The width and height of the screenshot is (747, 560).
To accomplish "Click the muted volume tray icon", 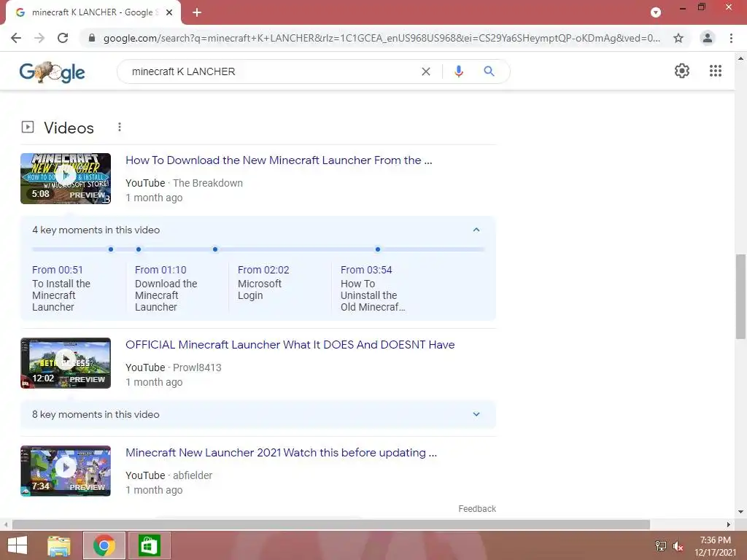I will click(678, 546).
